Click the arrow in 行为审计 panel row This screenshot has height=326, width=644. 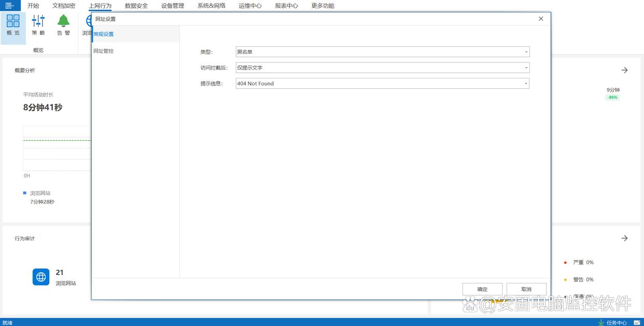tap(624, 238)
